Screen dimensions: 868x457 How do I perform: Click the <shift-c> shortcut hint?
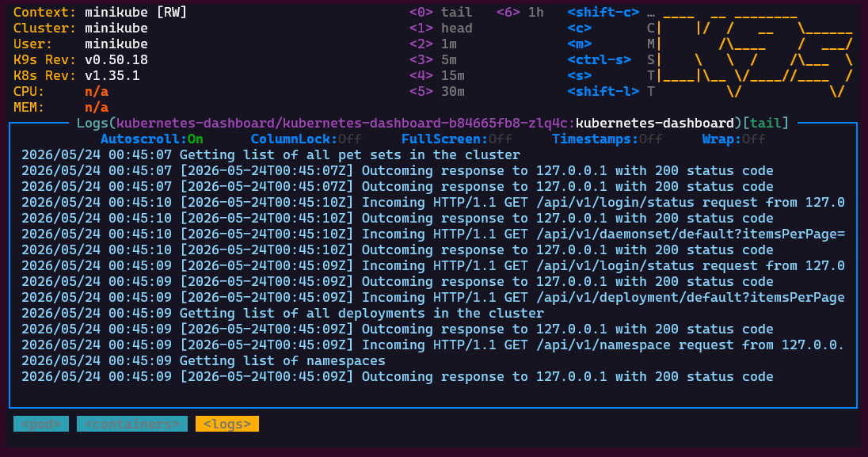pyautogui.click(x=603, y=12)
